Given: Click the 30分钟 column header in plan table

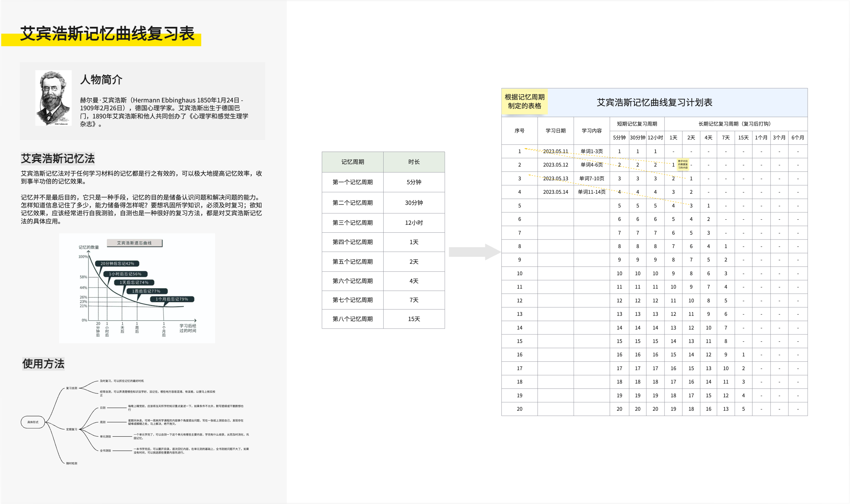Looking at the screenshot, I should (x=637, y=138).
